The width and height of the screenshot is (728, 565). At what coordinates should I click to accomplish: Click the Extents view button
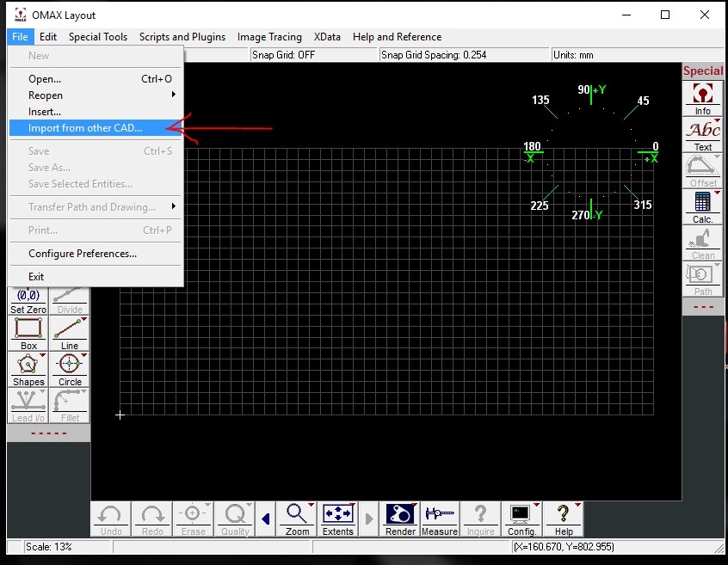pyautogui.click(x=338, y=519)
